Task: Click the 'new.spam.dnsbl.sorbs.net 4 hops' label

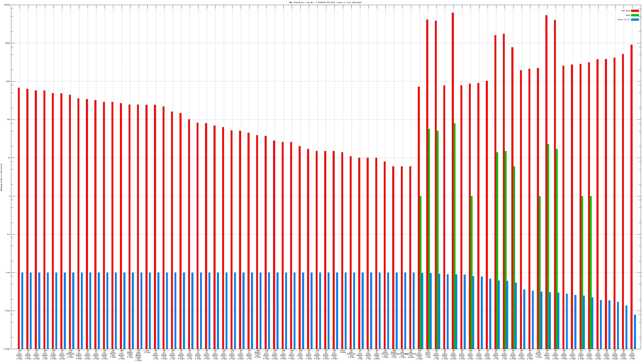Action: [138, 355]
